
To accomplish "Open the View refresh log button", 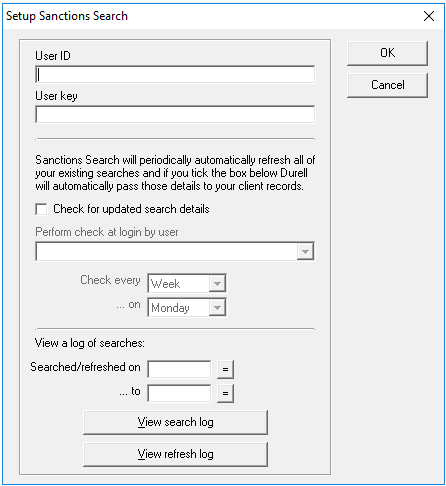I will pos(175,454).
